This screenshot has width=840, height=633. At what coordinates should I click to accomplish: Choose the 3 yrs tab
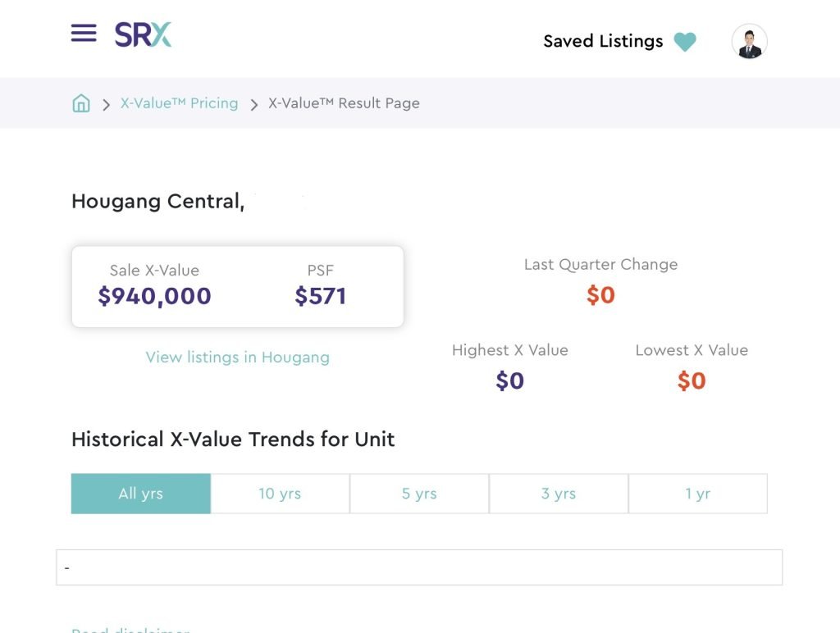[x=559, y=494]
